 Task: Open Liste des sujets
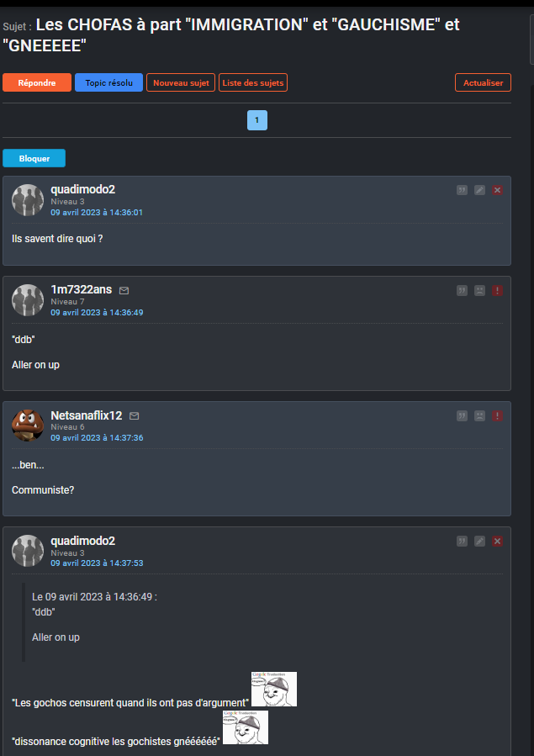(253, 82)
